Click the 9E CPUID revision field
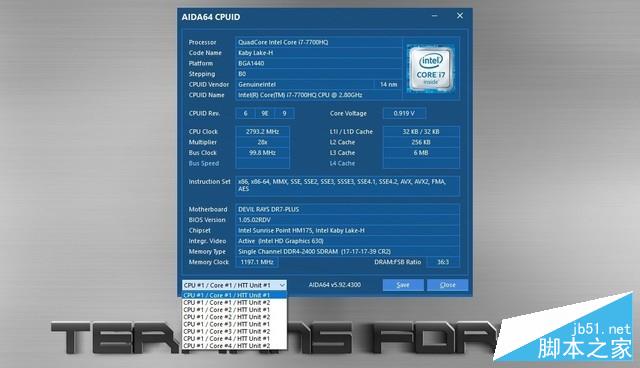The height and width of the screenshot is (368, 640). point(265,113)
